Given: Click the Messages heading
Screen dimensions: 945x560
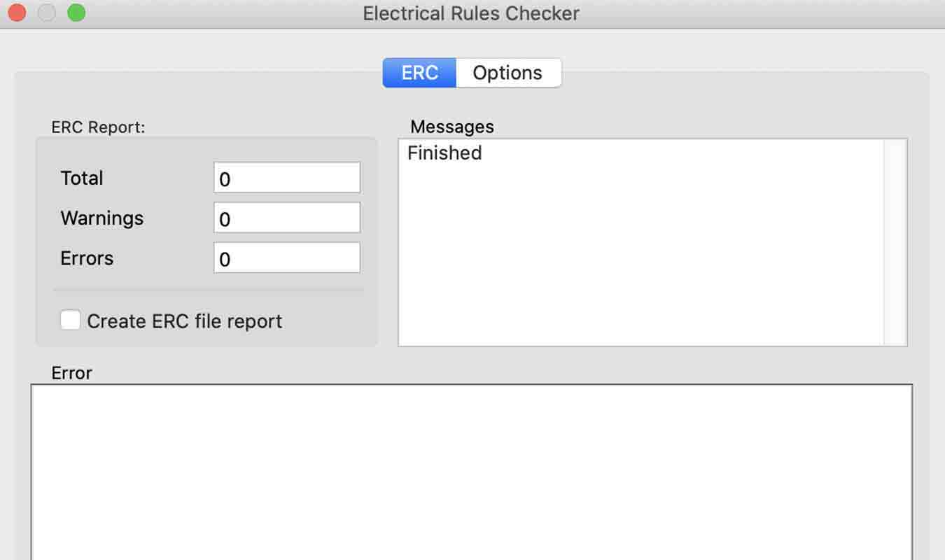Looking at the screenshot, I should [451, 127].
